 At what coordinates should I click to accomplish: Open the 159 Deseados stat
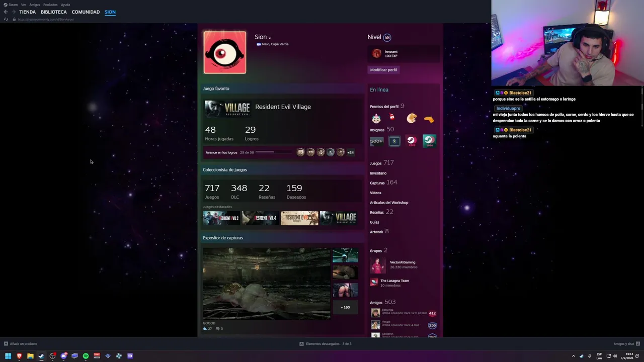296,191
